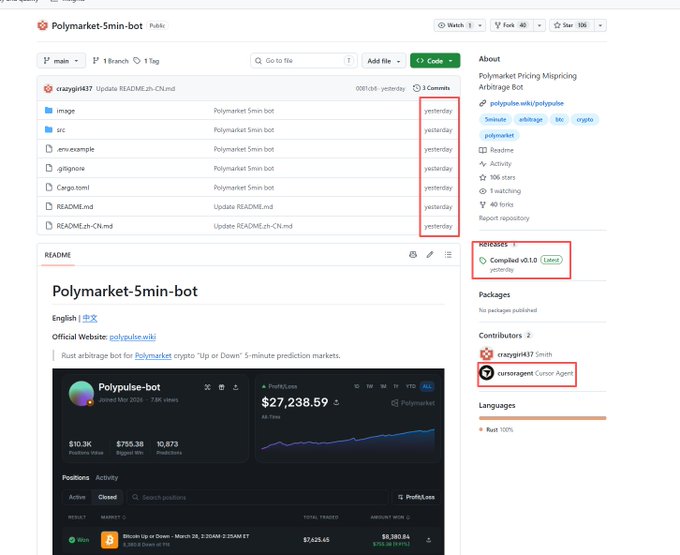Click the Rust 100% language entry
The width and height of the screenshot is (680, 555).
point(496,430)
